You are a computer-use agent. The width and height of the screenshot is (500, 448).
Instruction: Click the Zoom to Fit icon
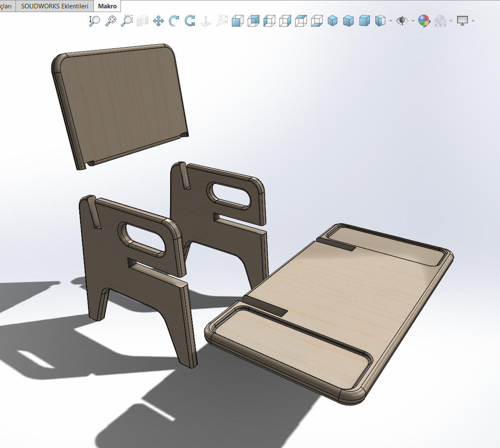[111, 21]
